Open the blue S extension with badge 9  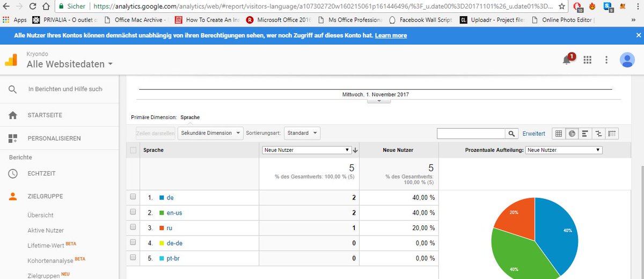coord(608,7)
